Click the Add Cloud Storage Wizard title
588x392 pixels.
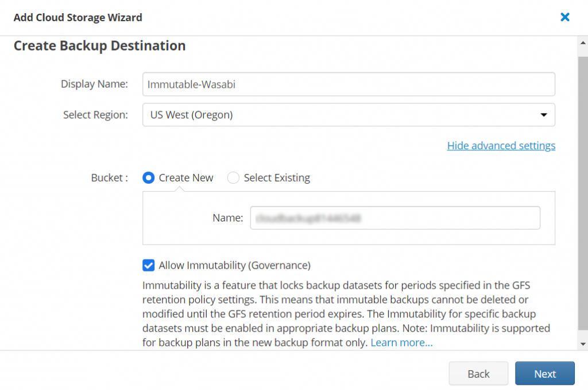pos(78,17)
